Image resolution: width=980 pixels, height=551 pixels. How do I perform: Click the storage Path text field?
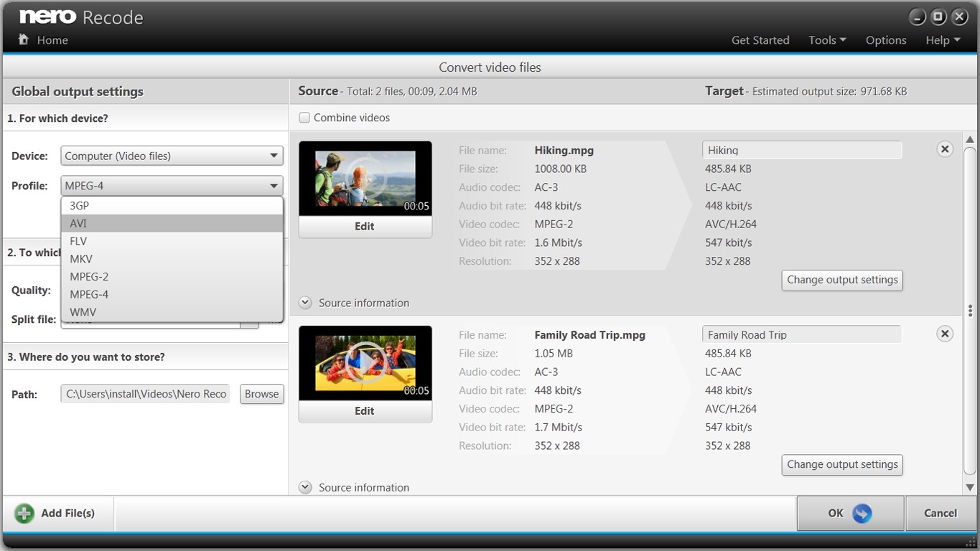[x=146, y=394]
